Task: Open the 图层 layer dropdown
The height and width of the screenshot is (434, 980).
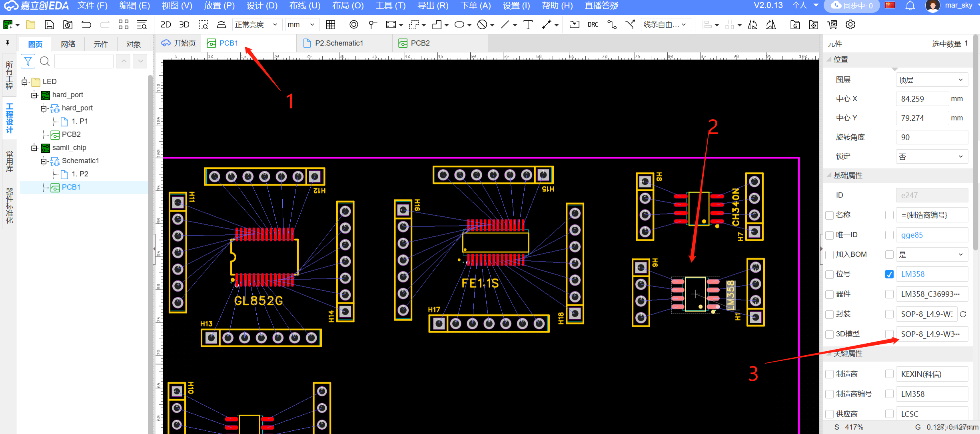Action: pyautogui.click(x=931, y=80)
